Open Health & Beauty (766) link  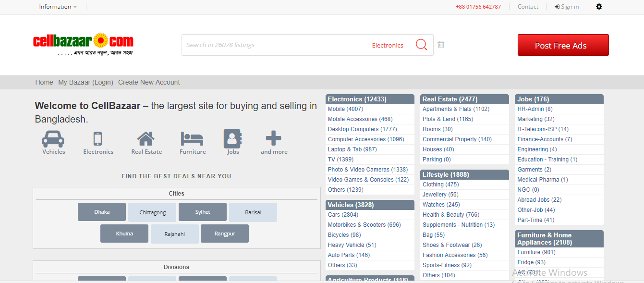point(451,215)
